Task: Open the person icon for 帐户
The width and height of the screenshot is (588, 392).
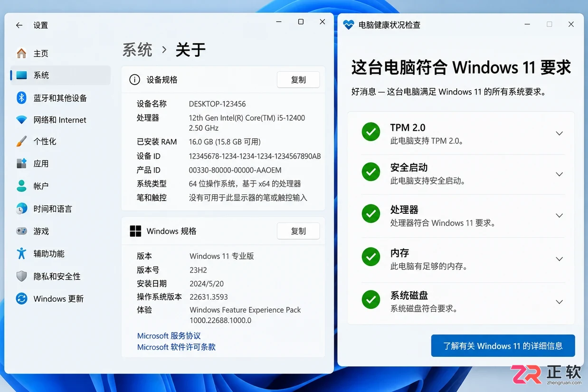Action: [21, 186]
